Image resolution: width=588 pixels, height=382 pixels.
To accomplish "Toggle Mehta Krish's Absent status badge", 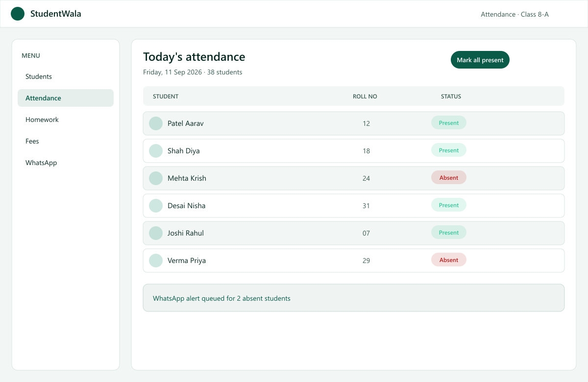I will pos(449,178).
